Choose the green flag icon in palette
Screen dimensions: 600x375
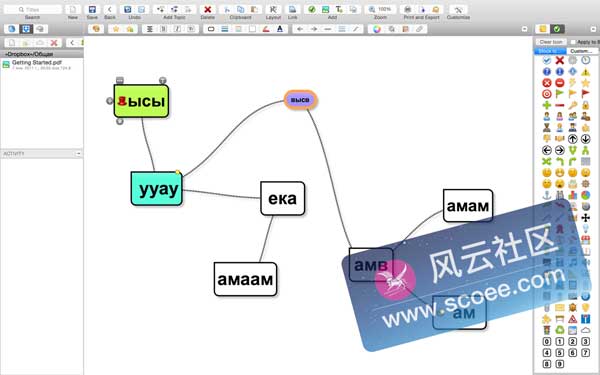(559, 94)
